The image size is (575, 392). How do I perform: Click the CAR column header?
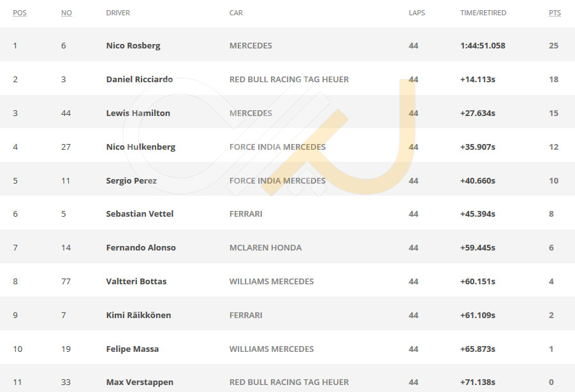click(236, 13)
